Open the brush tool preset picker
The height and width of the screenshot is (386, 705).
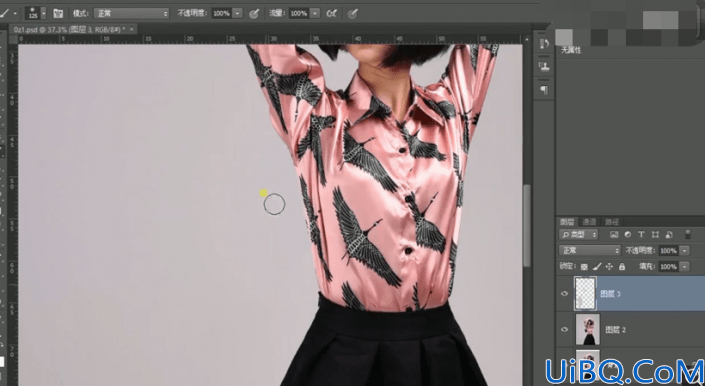pyautogui.click(x=8, y=13)
